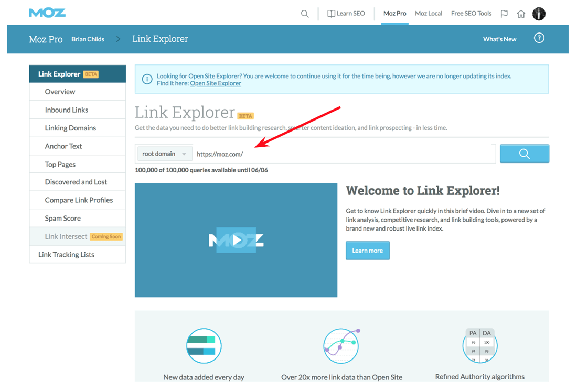
Task: Open the site search magnifier icon
Action: (305, 14)
